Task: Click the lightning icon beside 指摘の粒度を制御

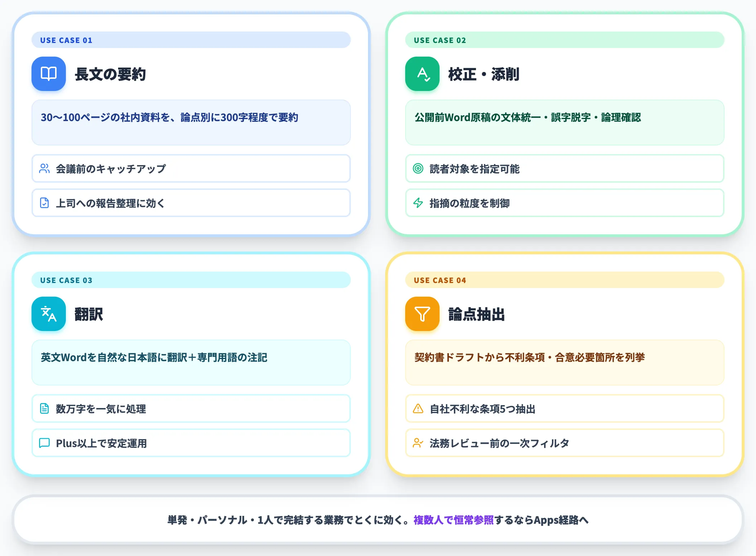Action: [418, 203]
